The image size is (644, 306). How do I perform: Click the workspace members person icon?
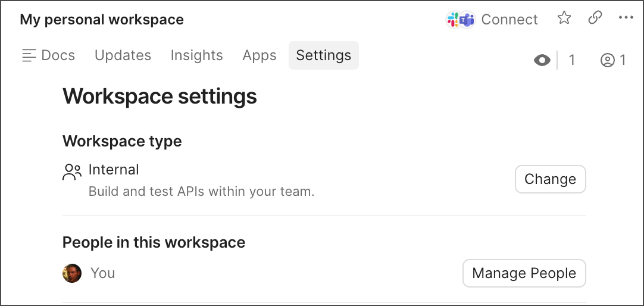[608, 60]
